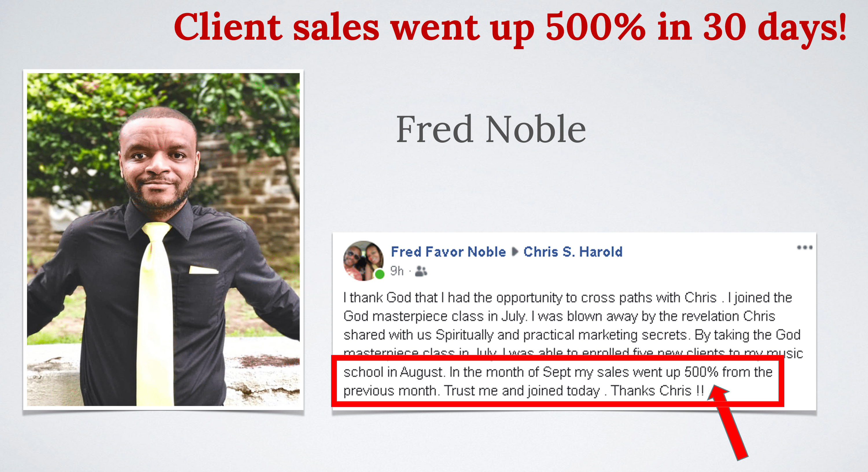Click the friends audience icon beside 9h
Viewport: 868px width, 472px height.
[421, 271]
